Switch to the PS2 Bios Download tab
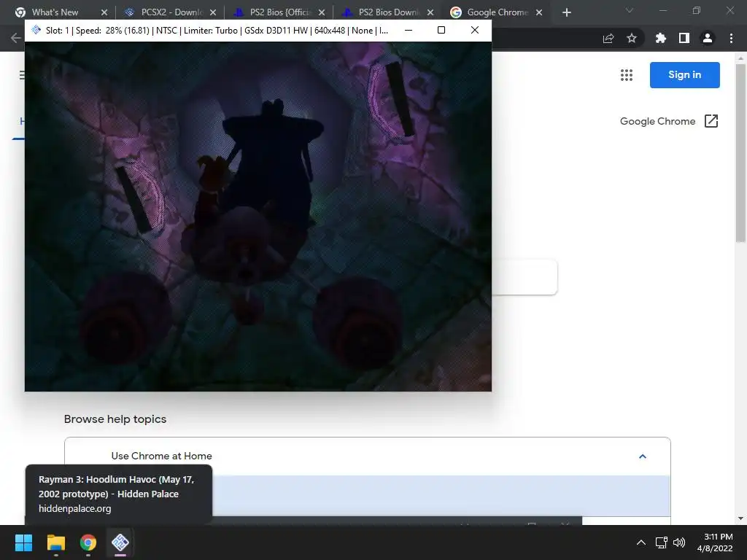The width and height of the screenshot is (747, 560). [388, 12]
